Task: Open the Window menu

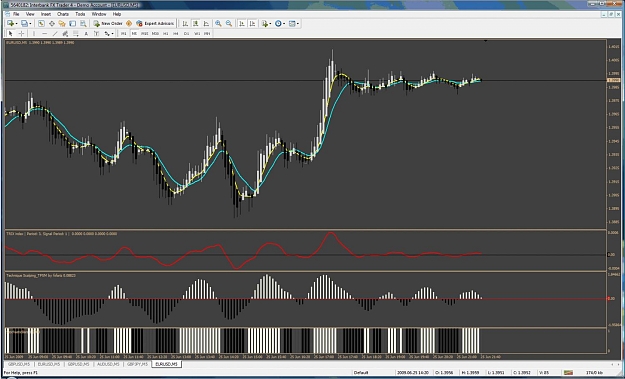Action: (x=99, y=14)
